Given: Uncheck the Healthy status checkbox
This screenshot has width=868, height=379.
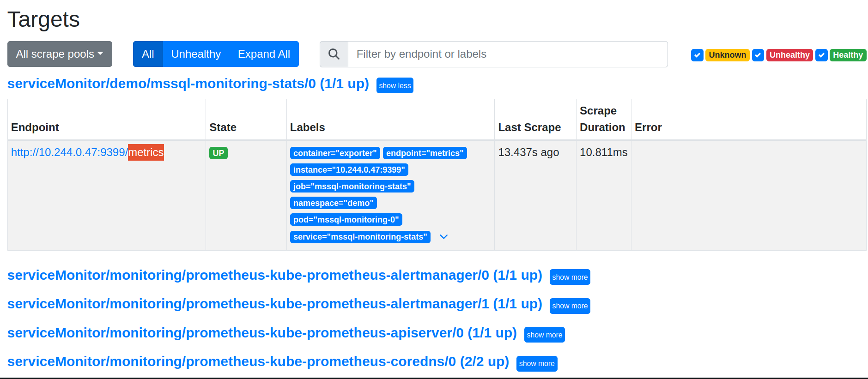Looking at the screenshot, I should [821, 55].
